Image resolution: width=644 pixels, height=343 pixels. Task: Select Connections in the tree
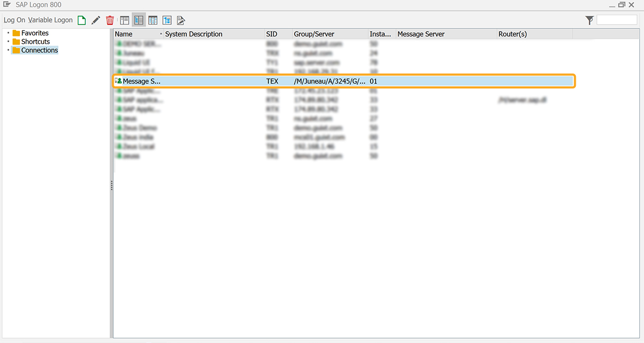pos(40,50)
